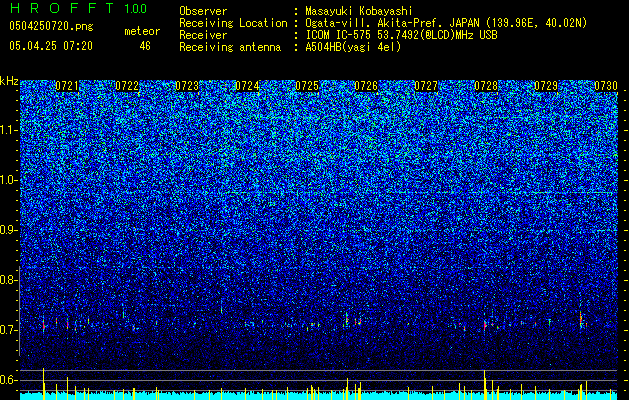629x400 pixels.
Task: Click the 0721 time marker
Action: pos(67,86)
